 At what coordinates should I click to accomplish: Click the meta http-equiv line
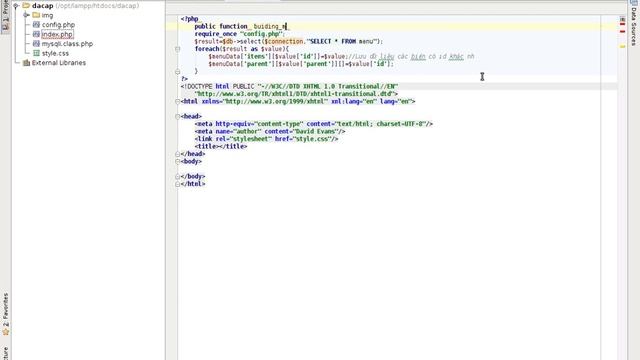(x=313, y=124)
